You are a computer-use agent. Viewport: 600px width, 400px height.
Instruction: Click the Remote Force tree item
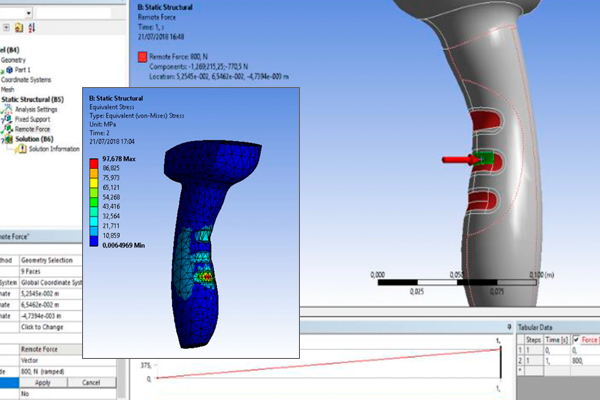pos(32,129)
